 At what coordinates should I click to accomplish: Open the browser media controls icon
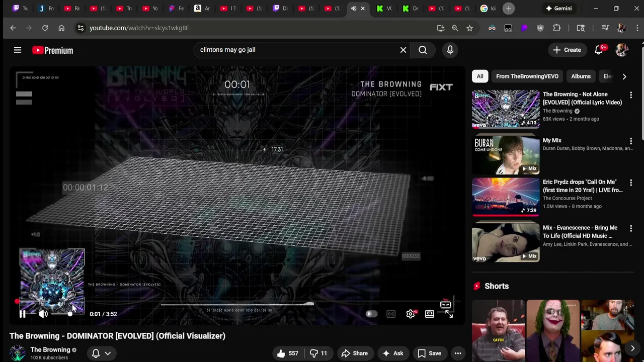coord(605,28)
